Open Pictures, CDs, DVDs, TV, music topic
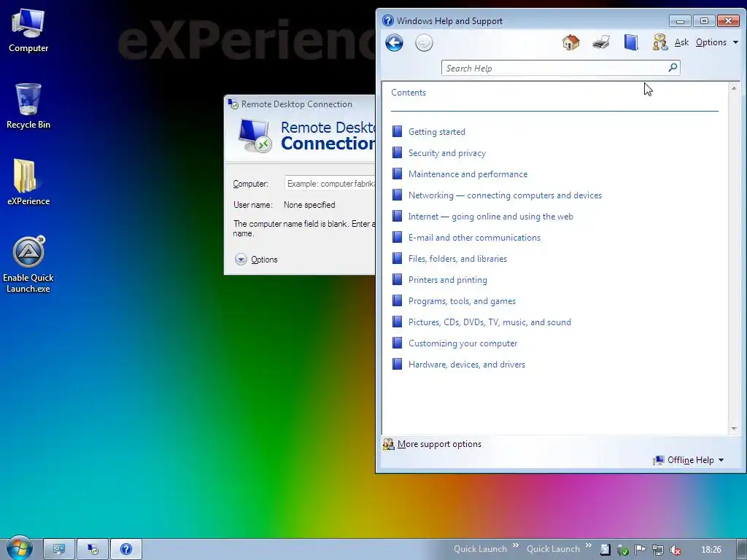Image resolution: width=747 pixels, height=560 pixels. click(489, 322)
